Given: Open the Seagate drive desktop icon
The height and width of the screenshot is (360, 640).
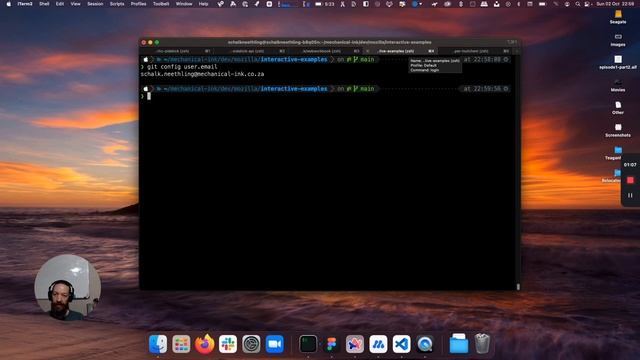Looking at the screenshot, I should (x=618, y=16).
